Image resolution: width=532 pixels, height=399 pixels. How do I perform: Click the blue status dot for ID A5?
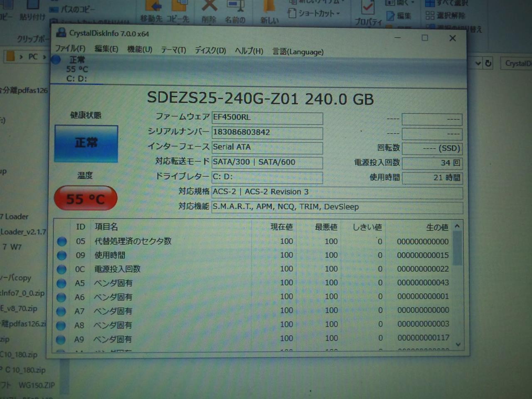tap(62, 283)
